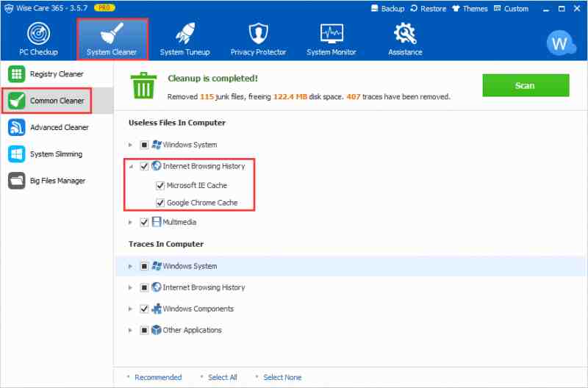Expand Windows System under Useless Files
Screen dimensions: 588x388
point(131,145)
